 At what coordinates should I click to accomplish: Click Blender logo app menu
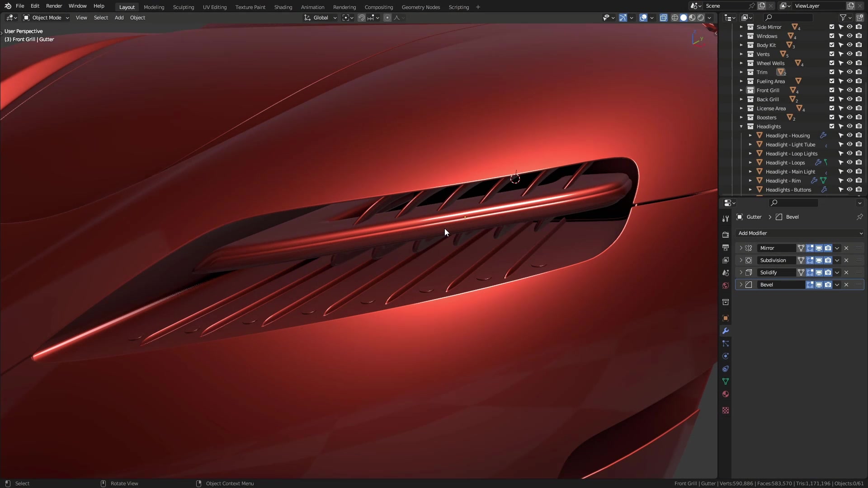point(8,6)
